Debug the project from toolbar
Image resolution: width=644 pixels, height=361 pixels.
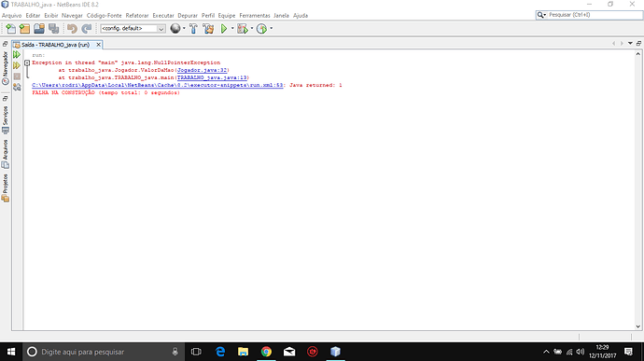coord(243,28)
